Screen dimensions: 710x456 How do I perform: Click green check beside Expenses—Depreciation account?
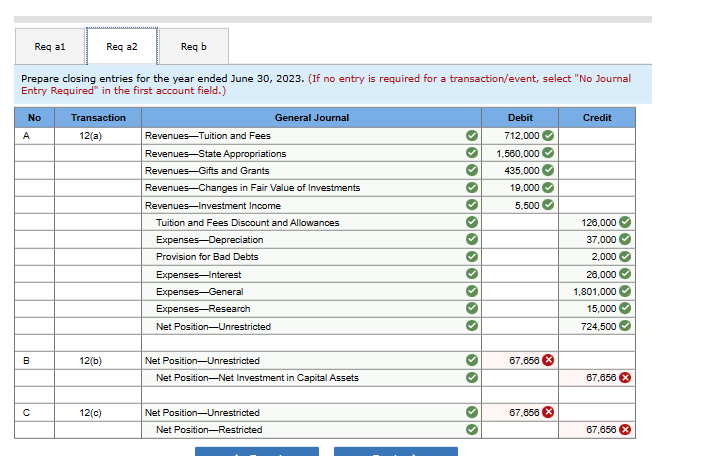click(x=472, y=239)
